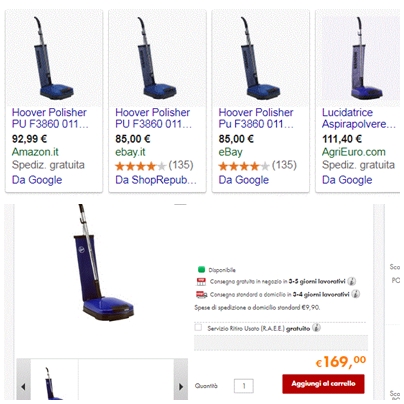Click star rating on eBay listing
This screenshot has width=404, height=404.
(x=243, y=166)
